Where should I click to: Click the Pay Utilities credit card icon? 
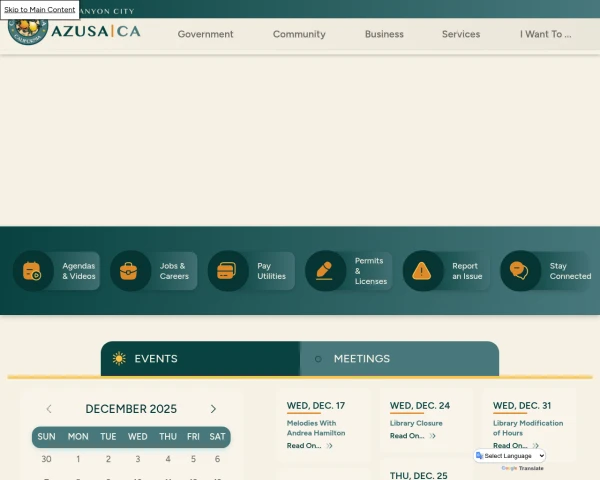point(227,271)
